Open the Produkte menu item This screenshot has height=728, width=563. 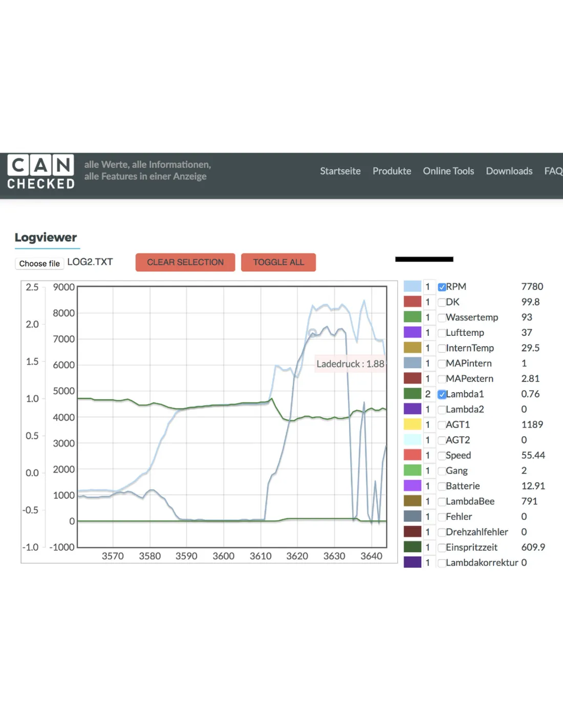(392, 171)
